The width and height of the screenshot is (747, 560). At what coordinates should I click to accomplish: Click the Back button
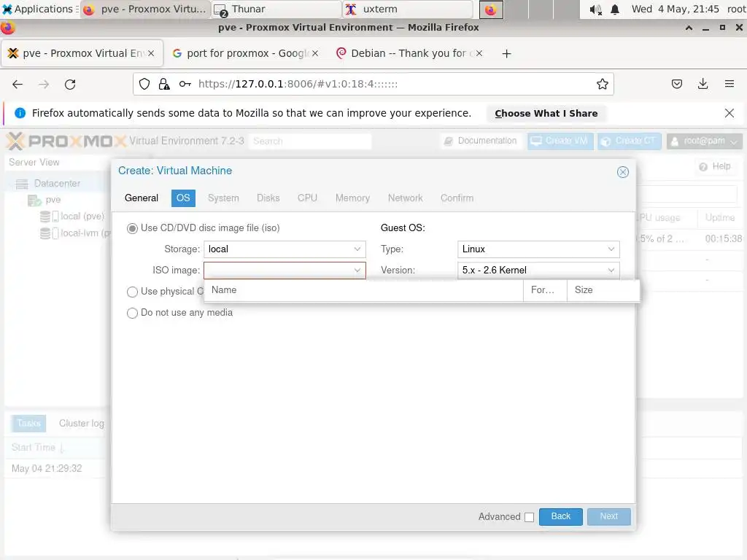coord(560,516)
